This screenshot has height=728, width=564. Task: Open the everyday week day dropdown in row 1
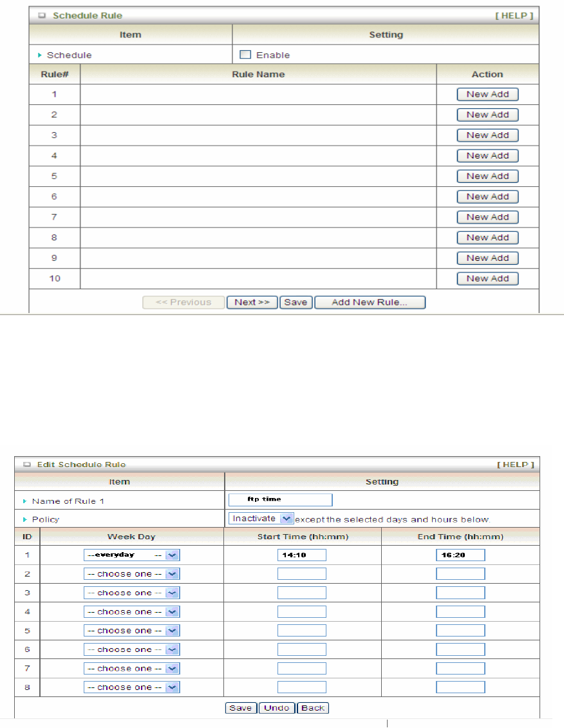click(132, 555)
